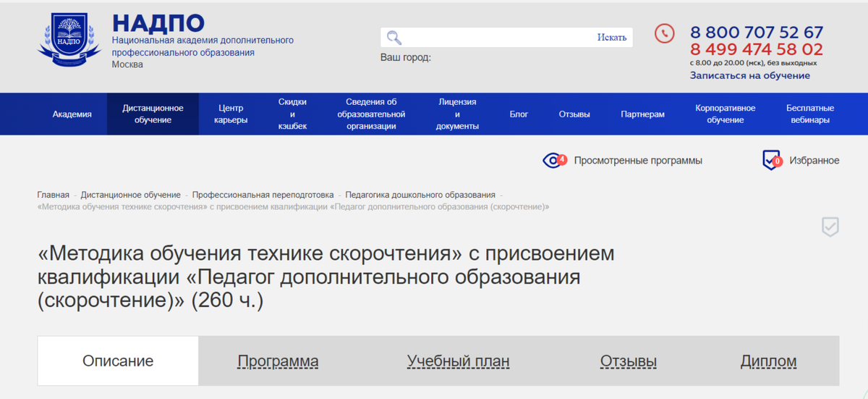Switch to the Учебный план tab
Screen dimensions: 868x399
tap(458, 361)
